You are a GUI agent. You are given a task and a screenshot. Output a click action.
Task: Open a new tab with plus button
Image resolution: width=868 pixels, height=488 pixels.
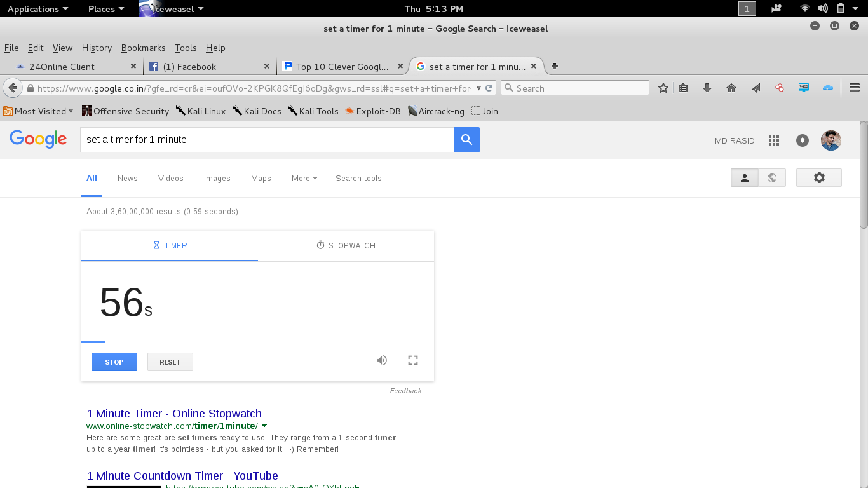tap(555, 66)
